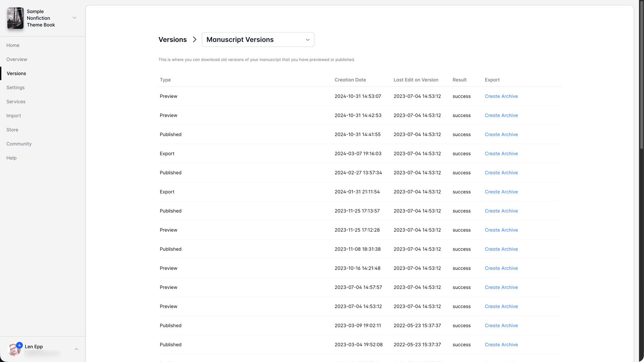Navigate to the Services section
Viewport: 644px width, 362px height.
(16, 102)
